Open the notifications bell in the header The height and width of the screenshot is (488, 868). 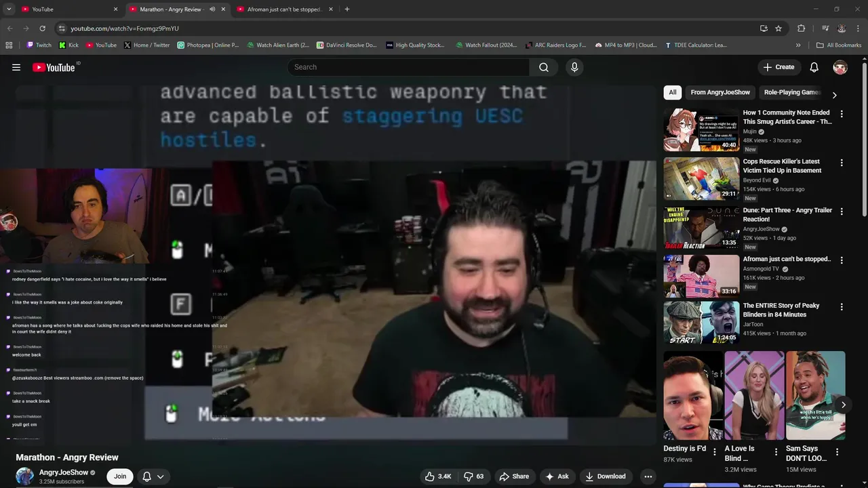pos(814,67)
